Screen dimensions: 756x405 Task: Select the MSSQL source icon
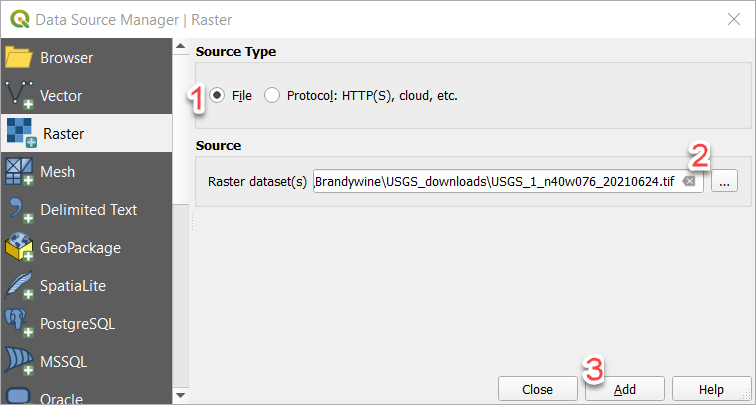pyautogui.click(x=20, y=362)
